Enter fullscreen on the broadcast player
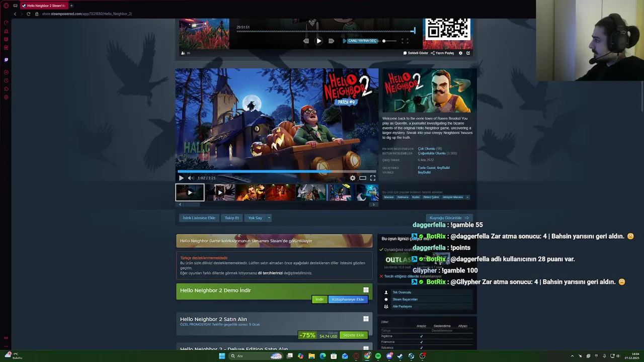This screenshot has width=644, height=362. (405, 41)
